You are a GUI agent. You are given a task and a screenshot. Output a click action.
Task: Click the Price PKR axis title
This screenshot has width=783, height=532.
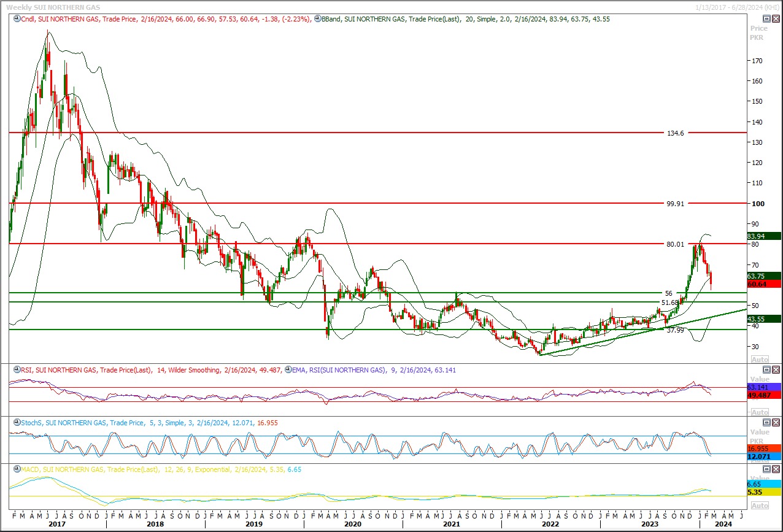(x=758, y=33)
